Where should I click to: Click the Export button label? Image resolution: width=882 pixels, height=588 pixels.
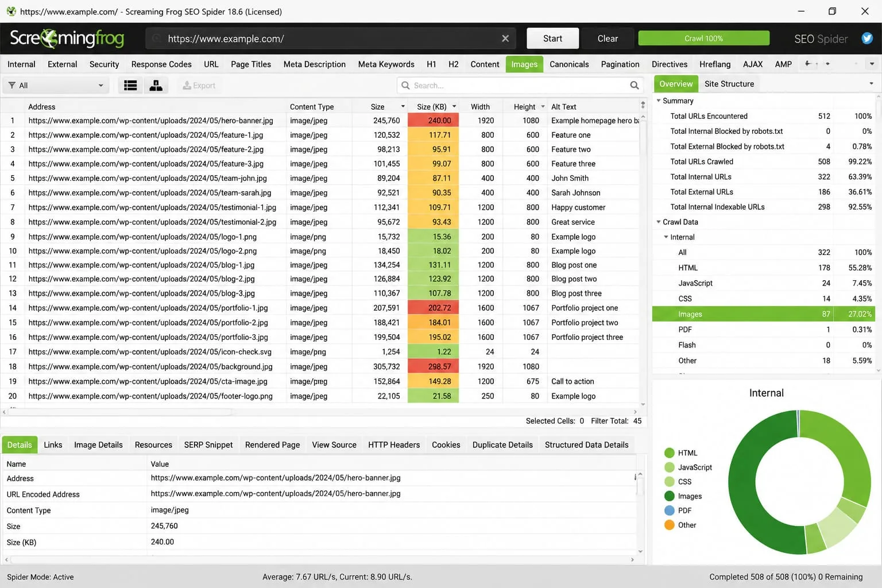(204, 86)
